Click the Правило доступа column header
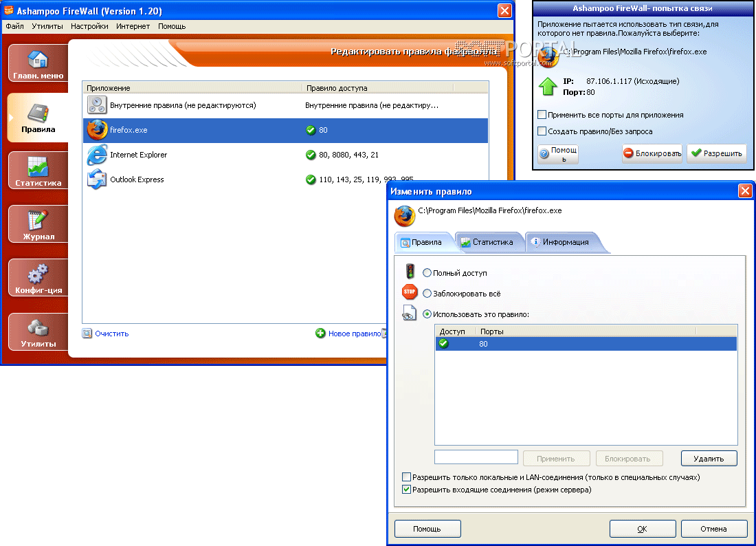This screenshot has height=546, width=756. point(378,88)
